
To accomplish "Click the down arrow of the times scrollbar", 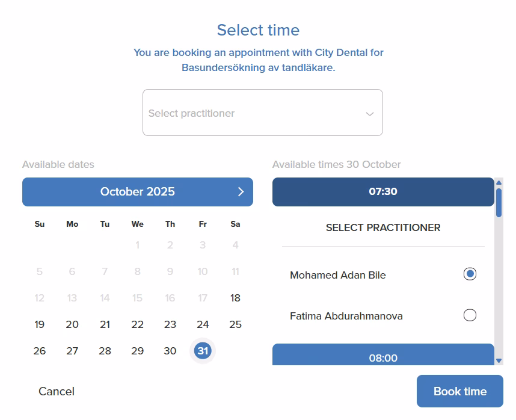I will click(x=500, y=362).
